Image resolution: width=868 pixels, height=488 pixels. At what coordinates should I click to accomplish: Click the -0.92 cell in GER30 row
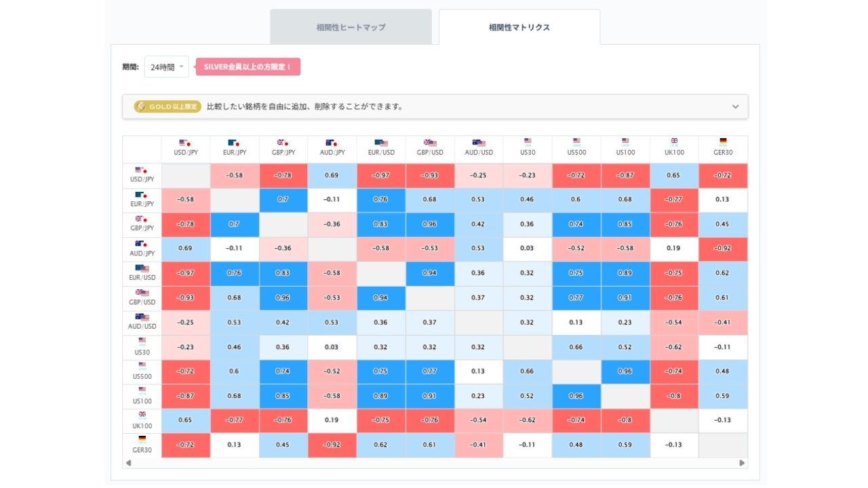pyautogui.click(x=332, y=445)
